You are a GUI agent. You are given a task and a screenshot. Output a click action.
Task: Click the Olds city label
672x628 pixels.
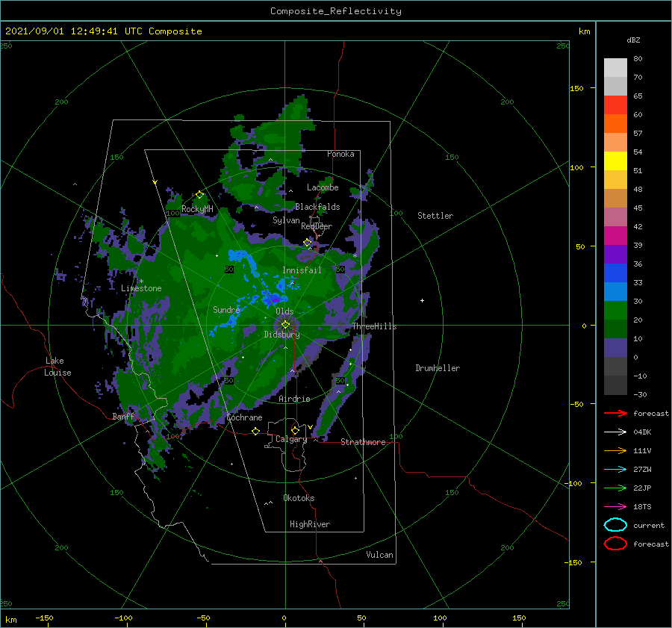pos(284,311)
